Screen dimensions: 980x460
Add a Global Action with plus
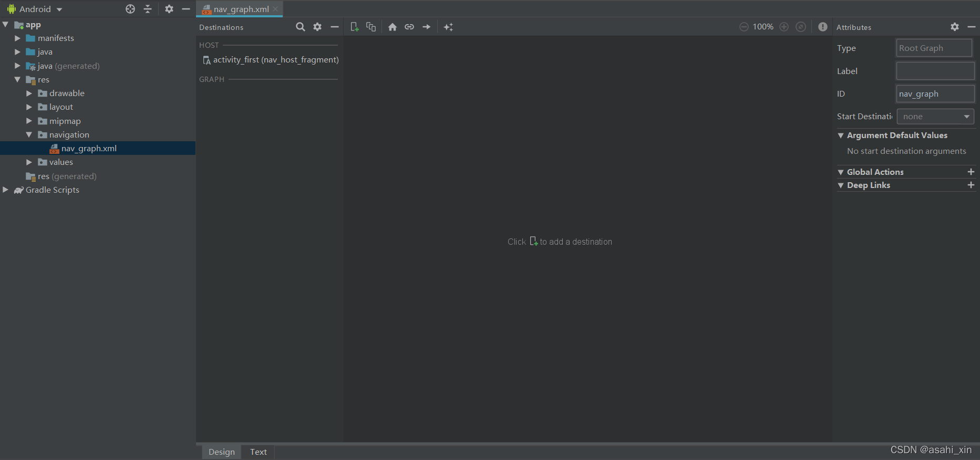click(971, 172)
